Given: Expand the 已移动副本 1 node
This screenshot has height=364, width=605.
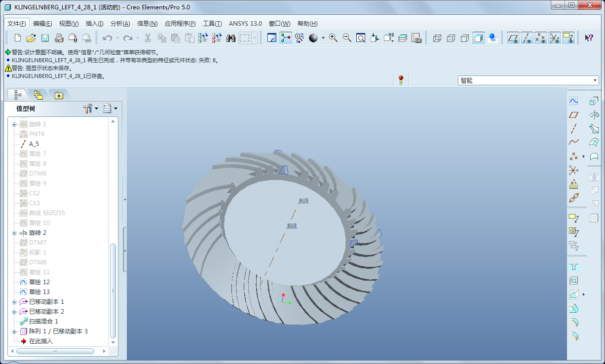Looking at the screenshot, I should point(14,302).
